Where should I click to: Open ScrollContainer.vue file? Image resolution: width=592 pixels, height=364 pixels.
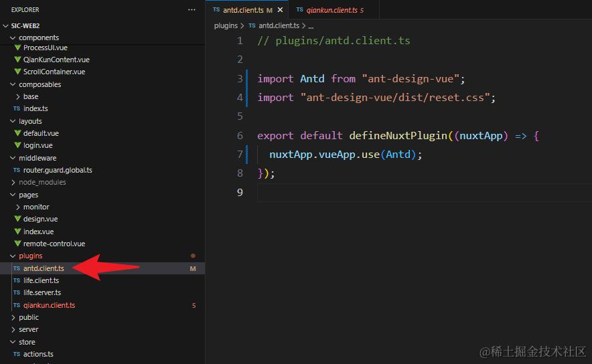pyautogui.click(x=54, y=72)
